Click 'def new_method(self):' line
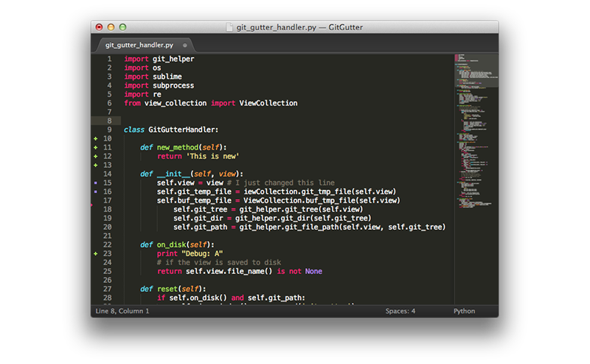590x364 pixels. (184, 147)
